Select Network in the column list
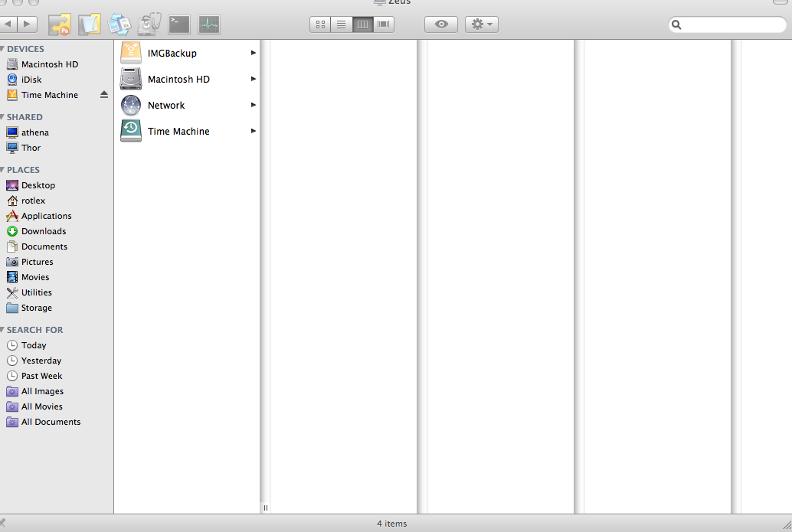Viewport: 792px width, 532px height. pos(188,106)
